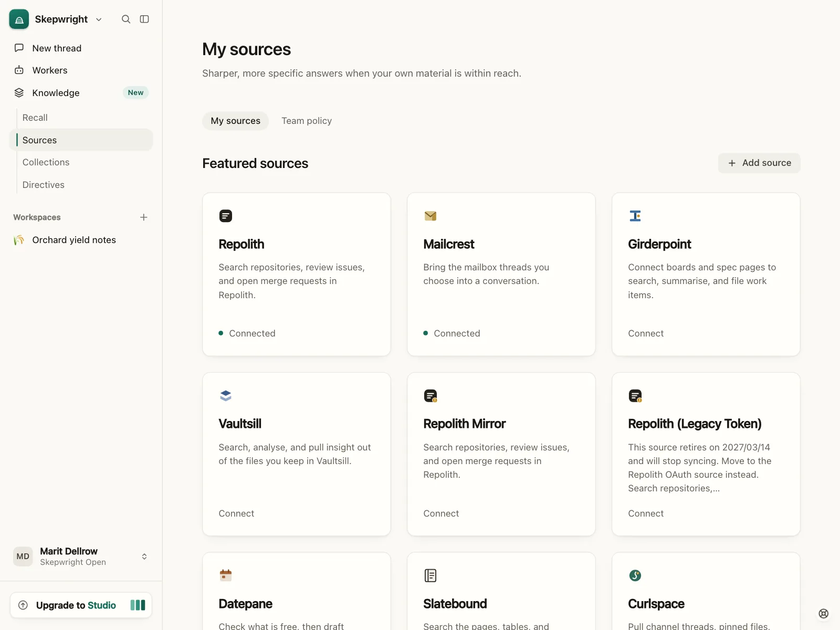Click the Repolith (Legacy Token) icon

[635, 396]
